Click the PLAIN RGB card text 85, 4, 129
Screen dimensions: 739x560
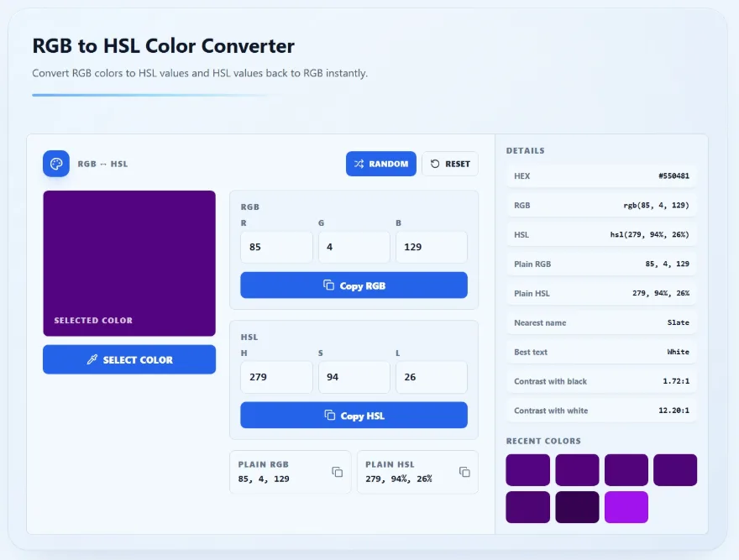pyautogui.click(x=264, y=479)
